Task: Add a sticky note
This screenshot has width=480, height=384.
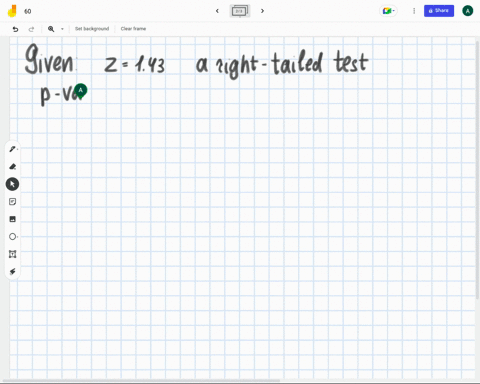Action: (x=12, y=201)
